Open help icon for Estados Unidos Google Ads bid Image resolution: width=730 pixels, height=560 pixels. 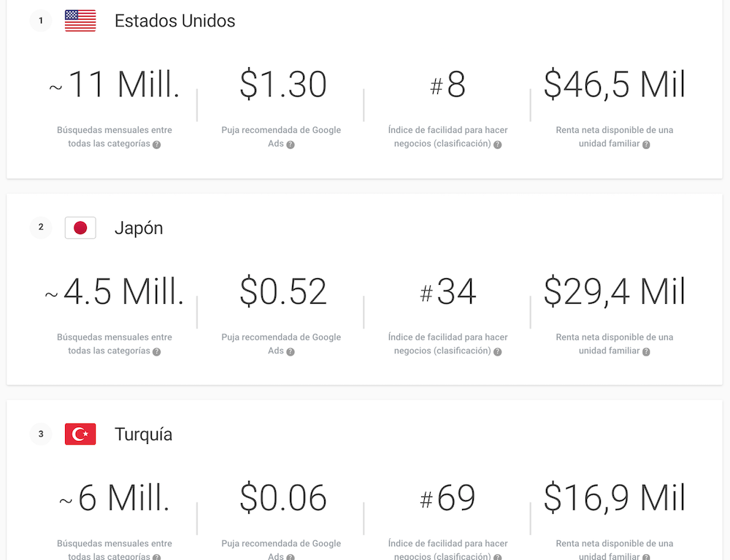tap(291, 145)
